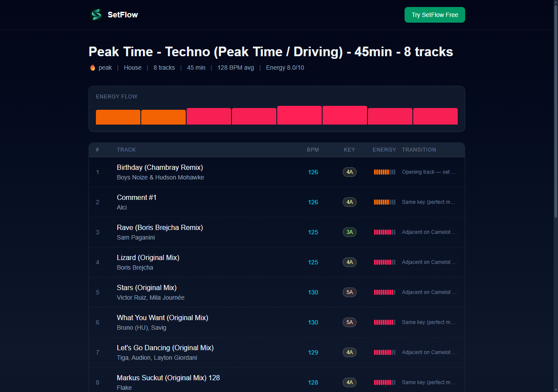The width and height of the screenshot is (558, 392).
Task: Click the BPM value 130 on track 5
Action: pos(313,292)
